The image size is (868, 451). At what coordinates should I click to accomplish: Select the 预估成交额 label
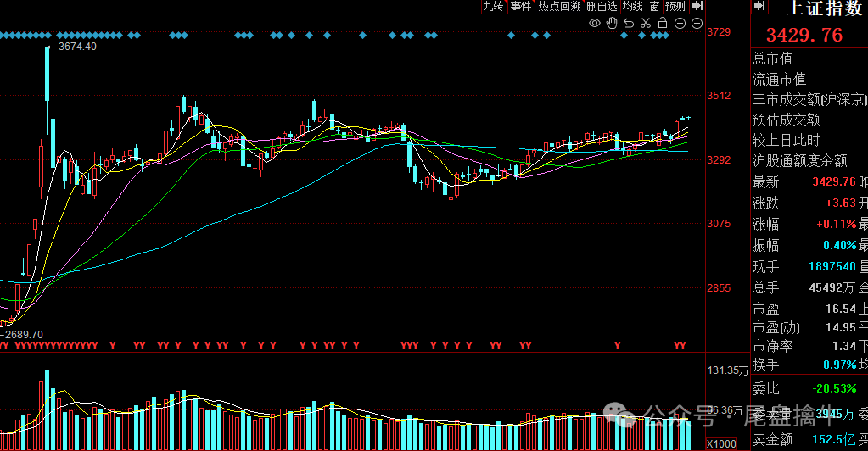click(x=786, y=120)
